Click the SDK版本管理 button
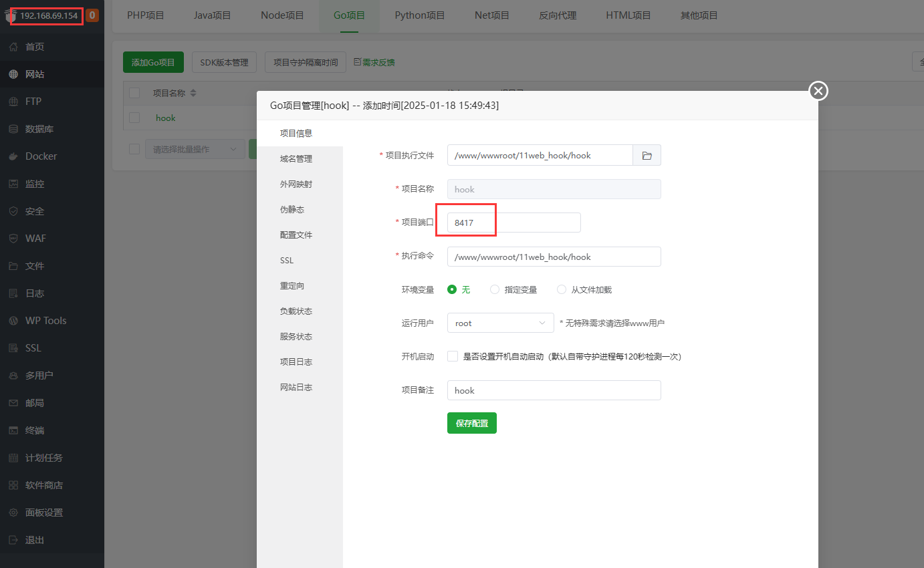This screenshot has height=568, width=924. [224, 62]
